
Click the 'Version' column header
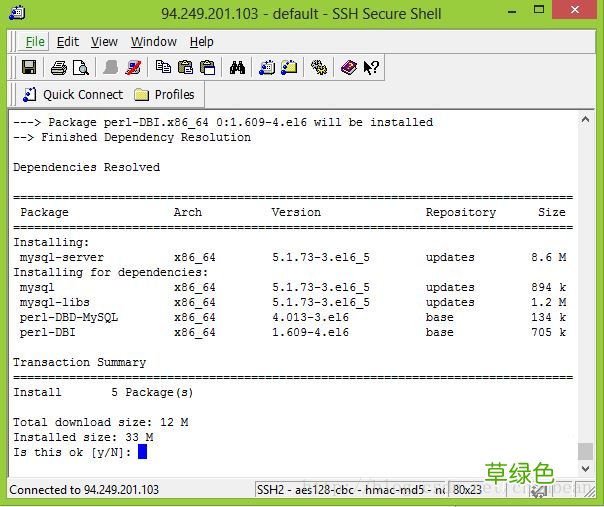pos(296,212)
